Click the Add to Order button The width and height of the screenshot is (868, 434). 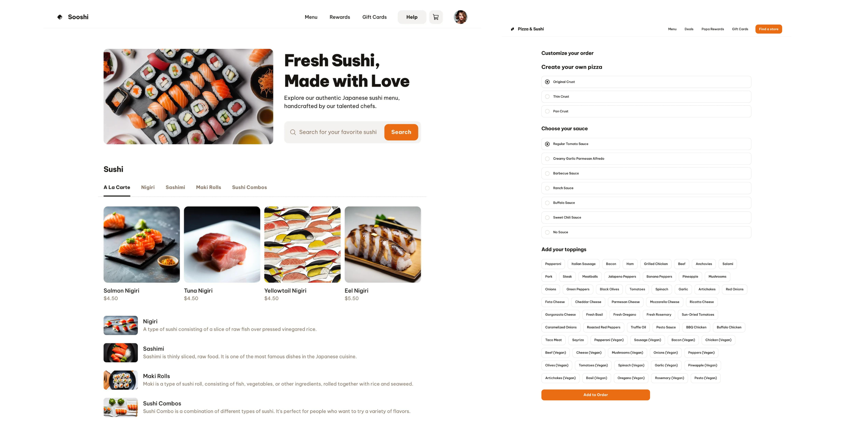595,395
